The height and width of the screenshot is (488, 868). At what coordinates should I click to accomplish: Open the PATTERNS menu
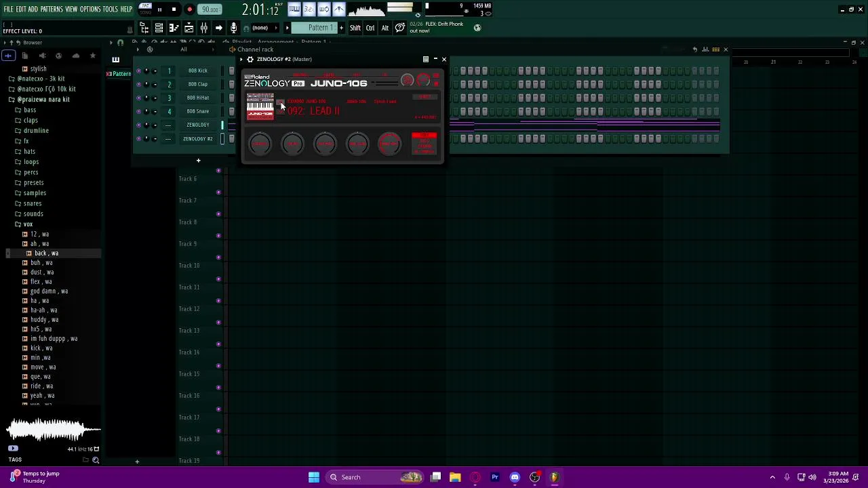coord(52,9)
